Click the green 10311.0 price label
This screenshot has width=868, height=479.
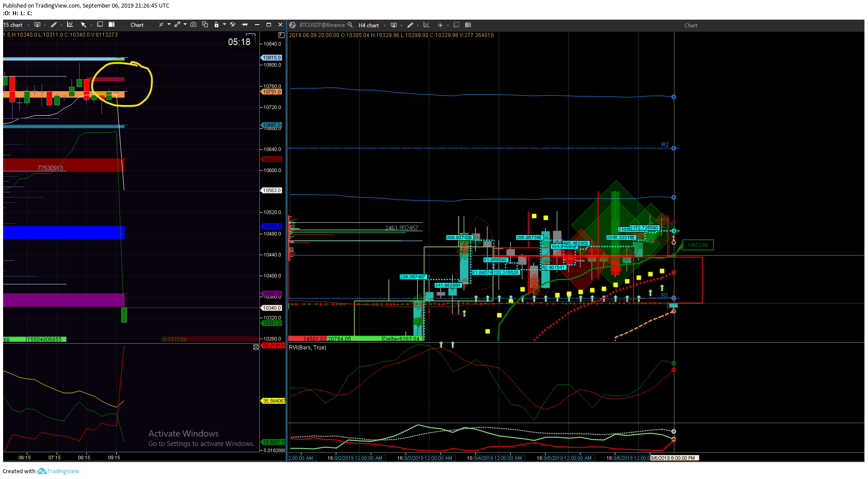271,323
